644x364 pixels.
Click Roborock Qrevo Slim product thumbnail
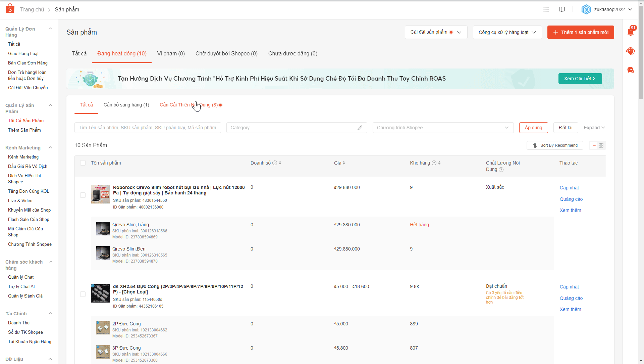pos(100,194)
